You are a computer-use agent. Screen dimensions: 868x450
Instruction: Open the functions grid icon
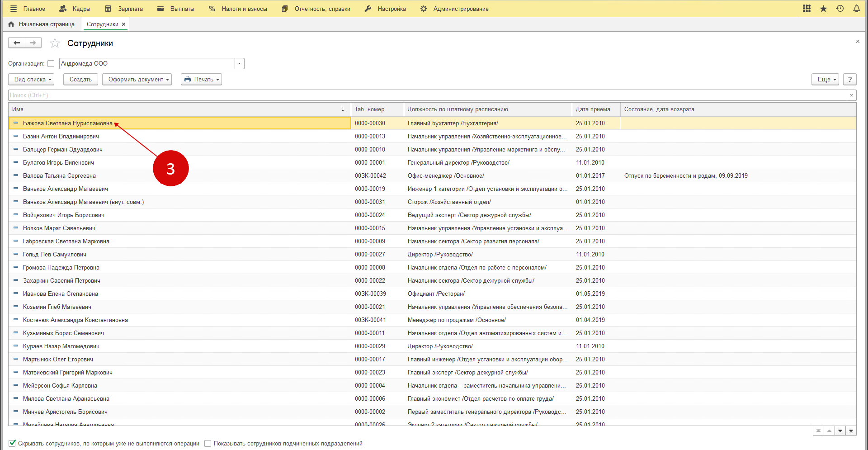click(x=807, y=9)
